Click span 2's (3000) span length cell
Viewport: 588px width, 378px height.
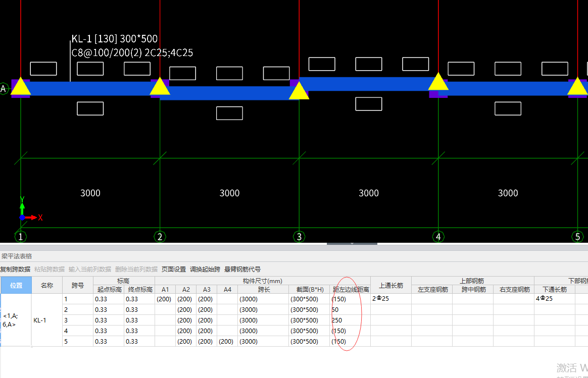(x=263, y=310)
